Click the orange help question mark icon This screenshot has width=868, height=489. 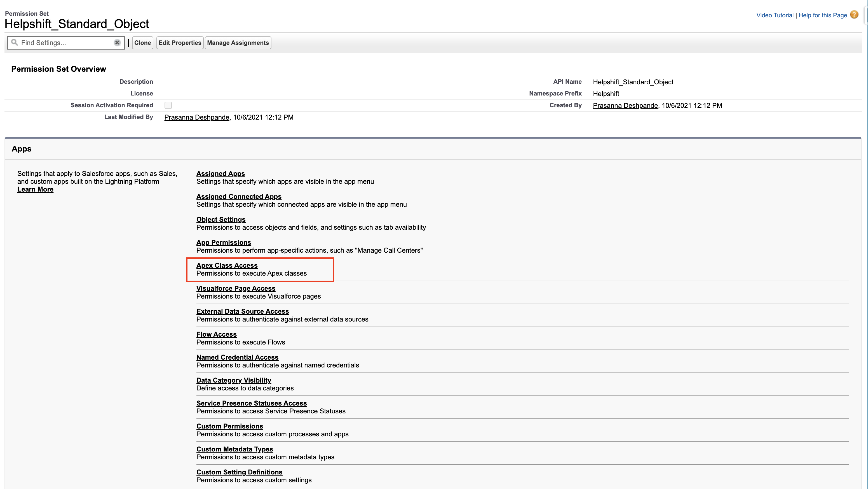pyautogui.click(x=854, y=15)
